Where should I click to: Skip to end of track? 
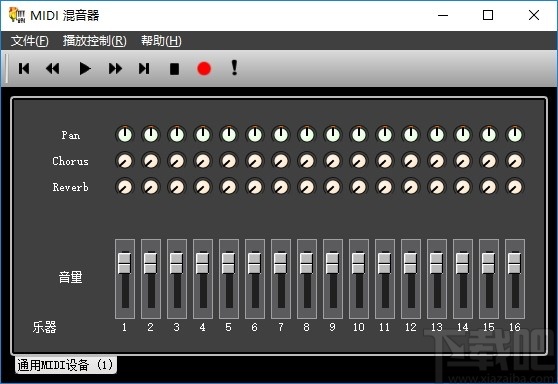click(x=144, y=68)
